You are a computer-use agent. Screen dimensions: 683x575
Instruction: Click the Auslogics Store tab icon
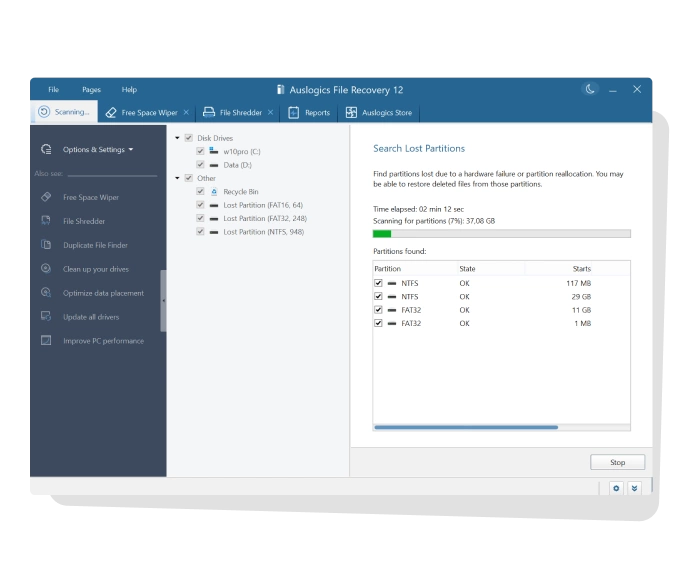351,112
